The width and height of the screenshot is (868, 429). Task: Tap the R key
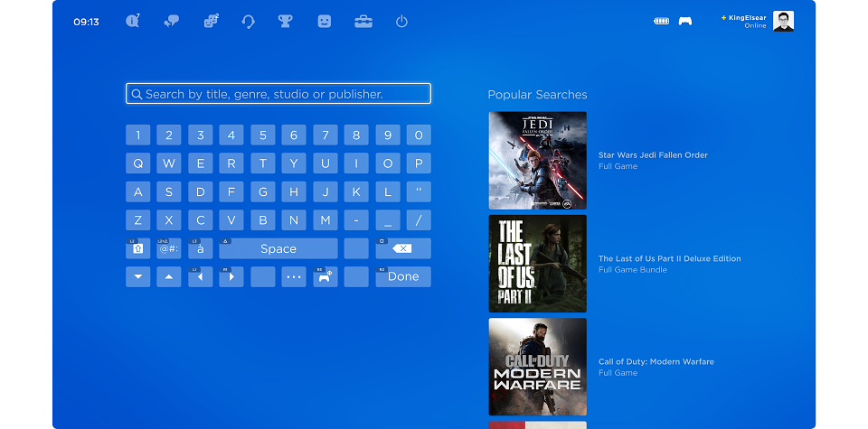[231, 163]
